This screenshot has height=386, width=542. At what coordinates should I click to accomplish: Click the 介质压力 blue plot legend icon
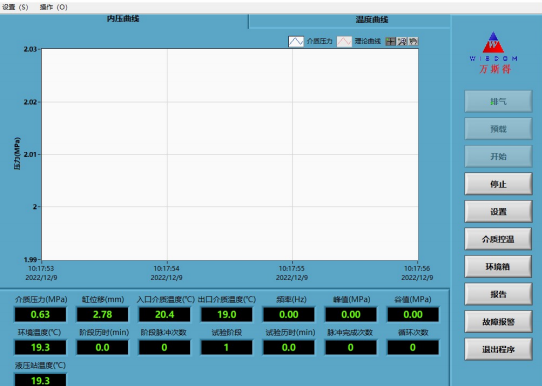(x=296, y=41)
